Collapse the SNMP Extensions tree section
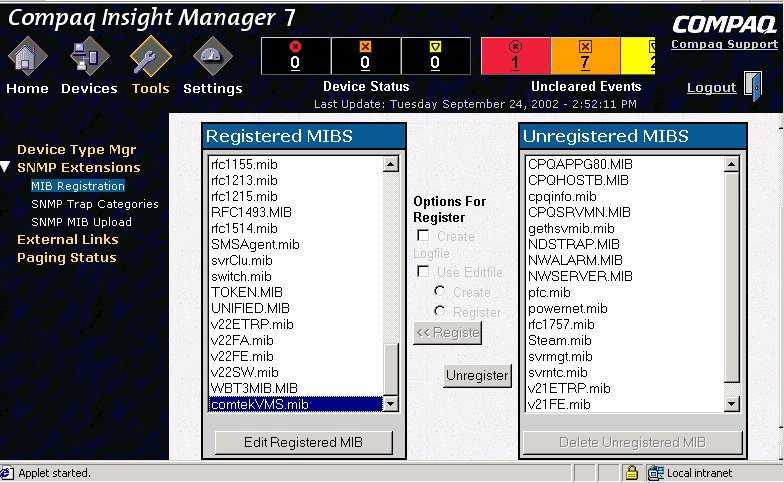This screenshot has height=483, width=784. 7,168
